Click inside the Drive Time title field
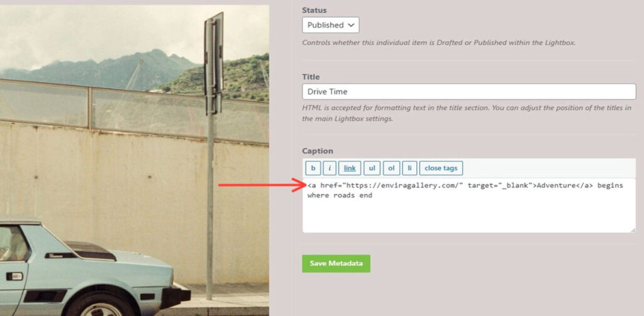Screen dimensions: 644x316 click(x=469, y=92)
